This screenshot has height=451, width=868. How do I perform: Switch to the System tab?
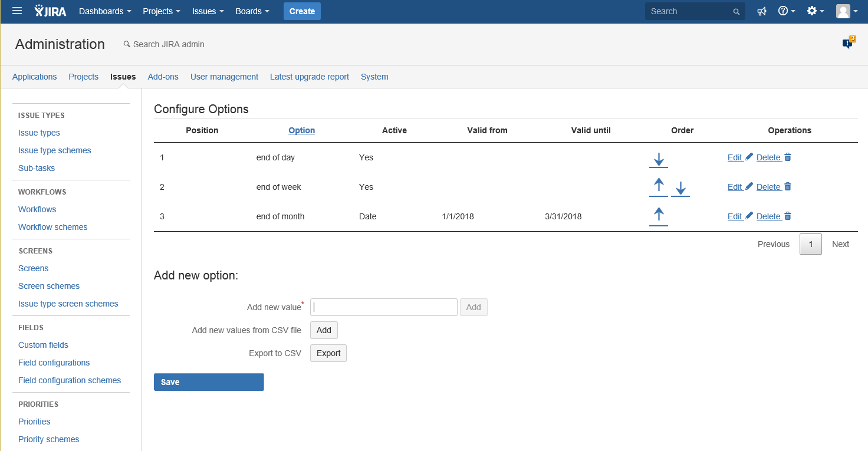tap(374, 77)
